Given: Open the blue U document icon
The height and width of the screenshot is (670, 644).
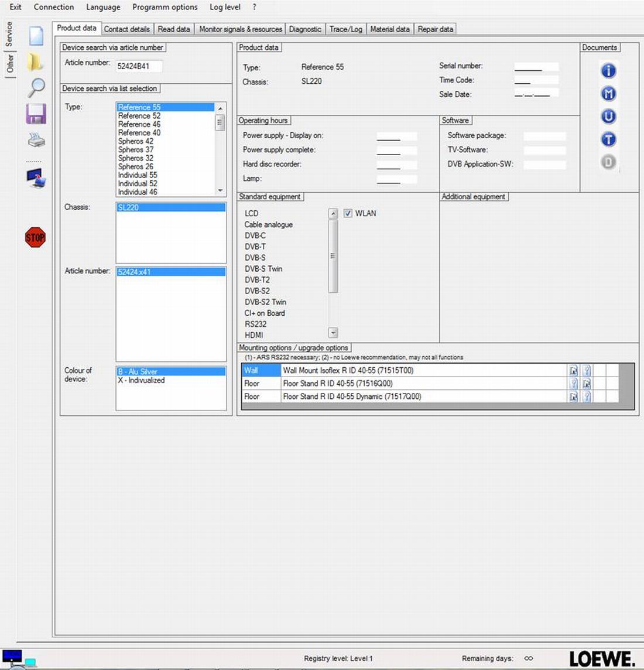Looking at the screenshot, I should (608, 117).
